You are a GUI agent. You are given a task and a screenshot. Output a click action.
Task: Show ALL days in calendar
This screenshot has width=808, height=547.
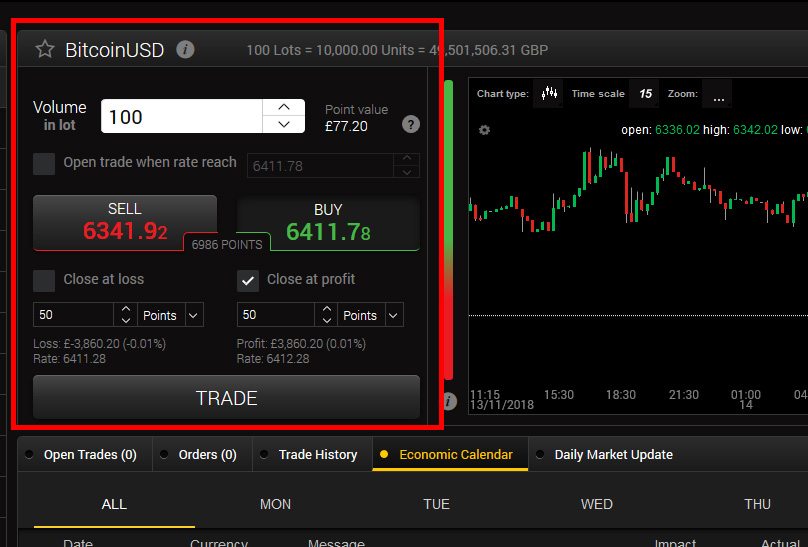pos(114,504)
